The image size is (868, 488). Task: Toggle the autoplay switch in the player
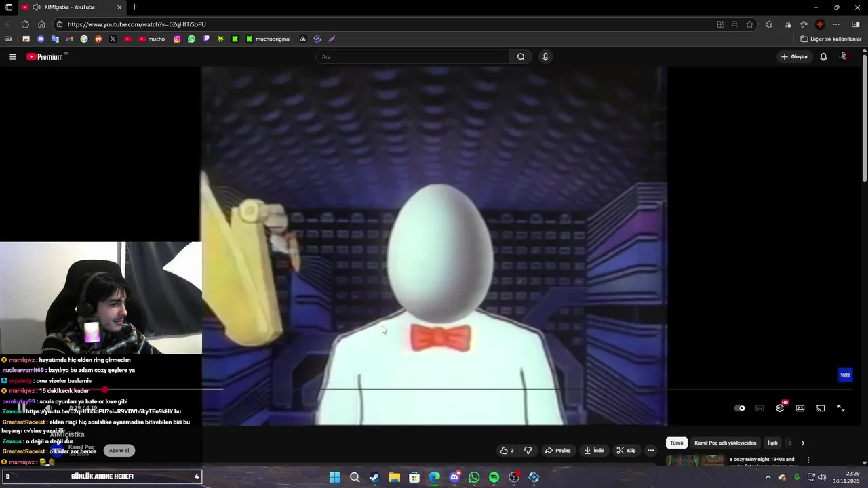(x=740, y=408)
